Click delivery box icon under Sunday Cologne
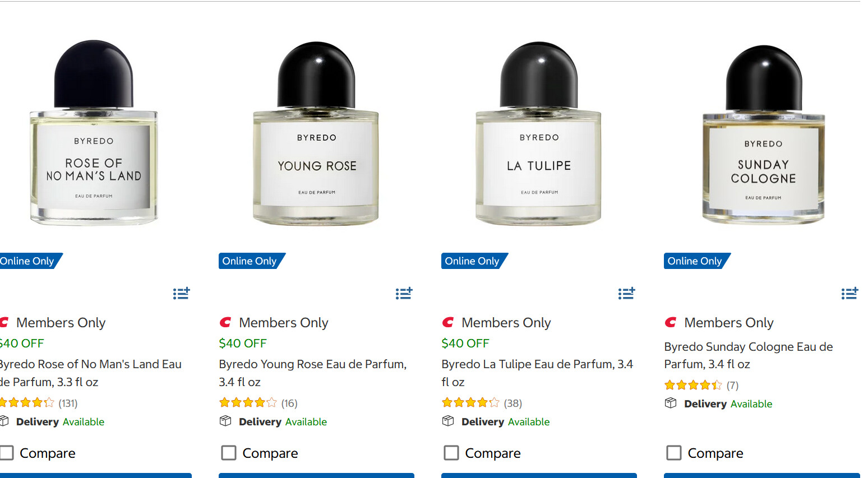Screen dimensions: 868x478 [x=671, y=403]
